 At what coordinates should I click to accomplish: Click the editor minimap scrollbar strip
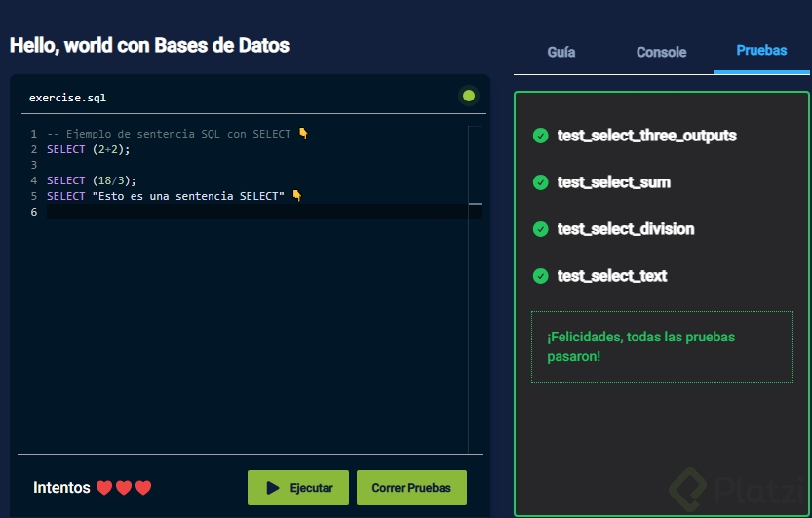click(475, 289)
